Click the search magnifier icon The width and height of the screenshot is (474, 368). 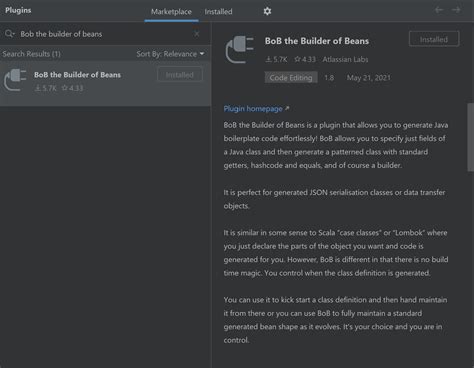point(10,34)
